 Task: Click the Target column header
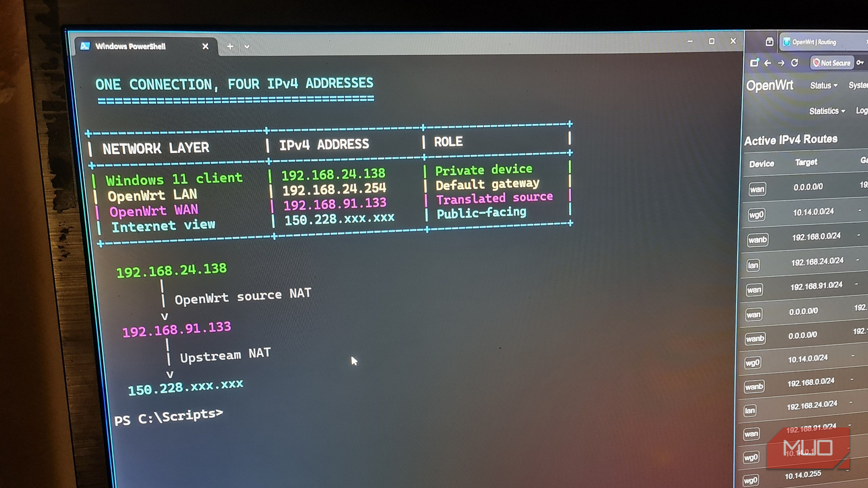point(806,162)
